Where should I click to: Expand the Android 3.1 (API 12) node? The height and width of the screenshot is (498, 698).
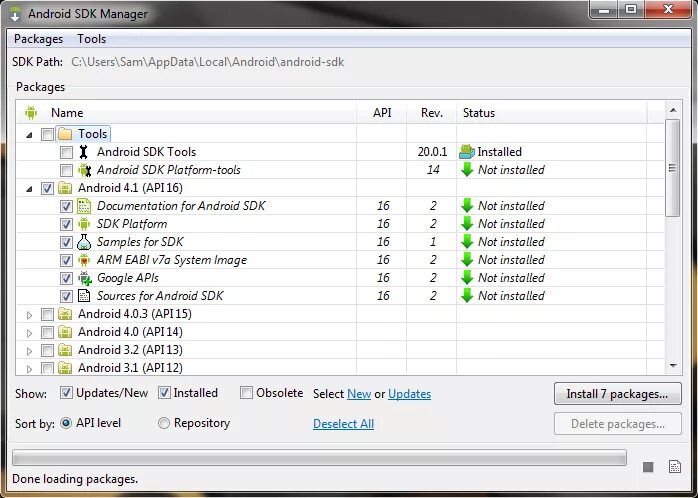[x=29, y=369]
